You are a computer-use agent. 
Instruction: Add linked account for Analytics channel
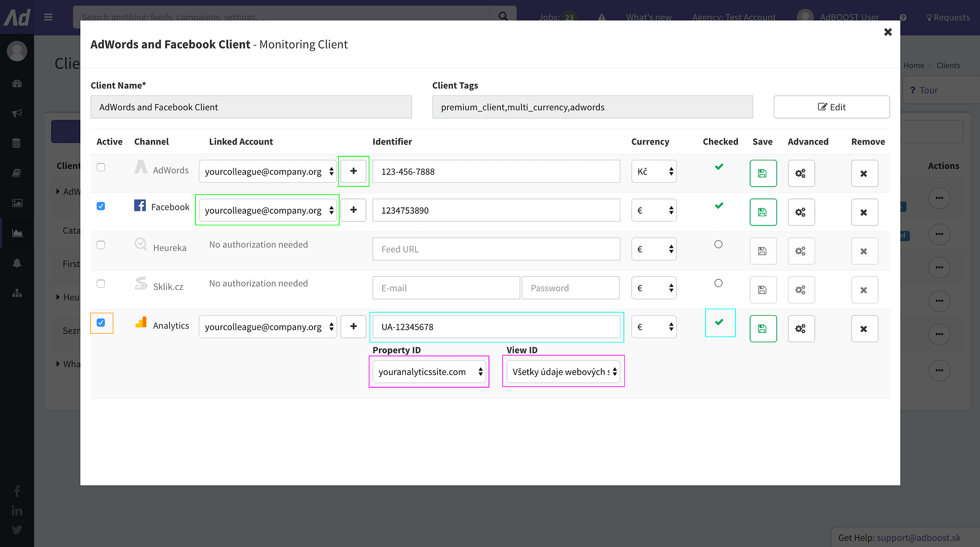point(353,326)
